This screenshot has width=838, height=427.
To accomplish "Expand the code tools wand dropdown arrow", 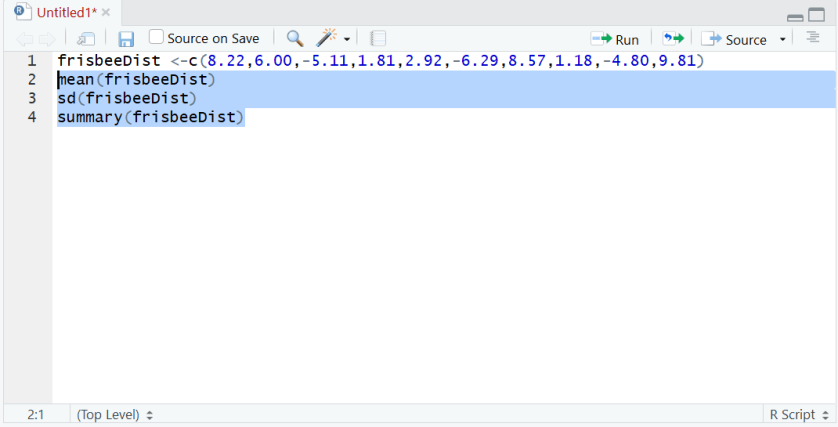I will (x=347, y=39).
